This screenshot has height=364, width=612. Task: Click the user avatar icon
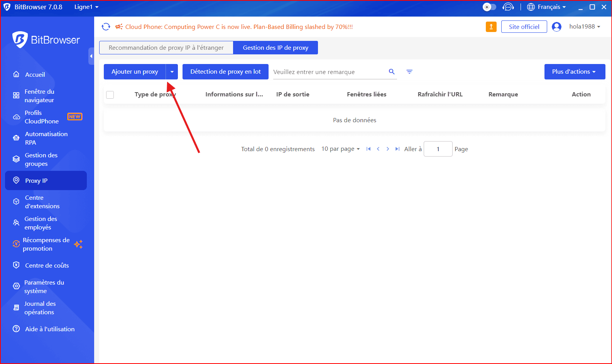[556, 27]
